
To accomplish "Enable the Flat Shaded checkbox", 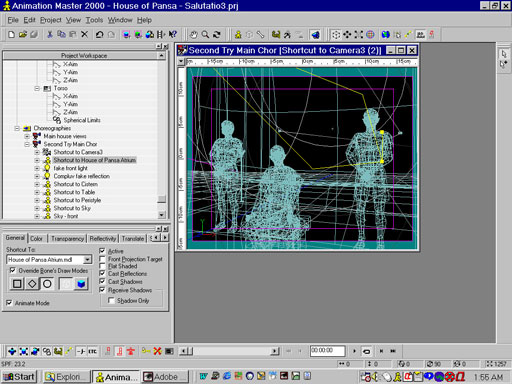I will tap(102, 266).
